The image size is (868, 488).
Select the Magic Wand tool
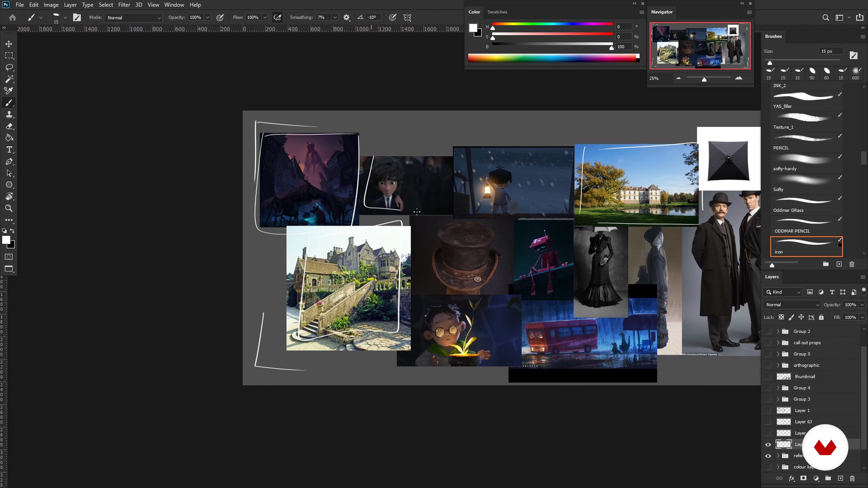[9, 79]
